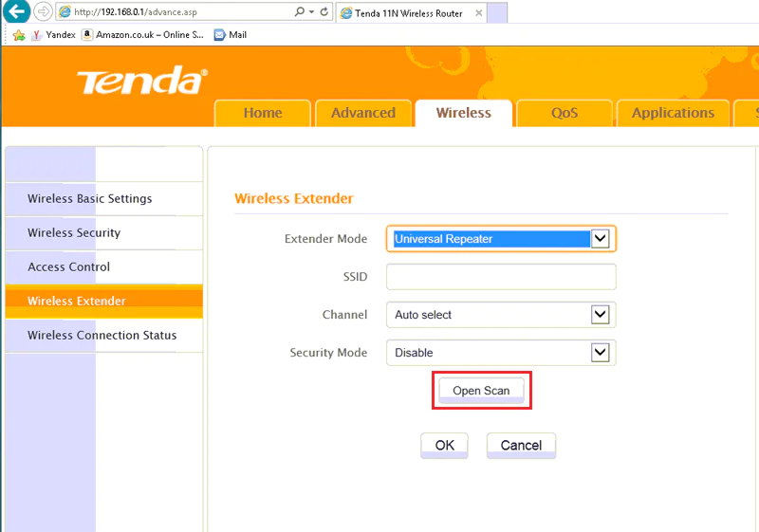759x532 pixels.
Task: Open address bar search dropdown arrow
Action: tap(311, 12)
